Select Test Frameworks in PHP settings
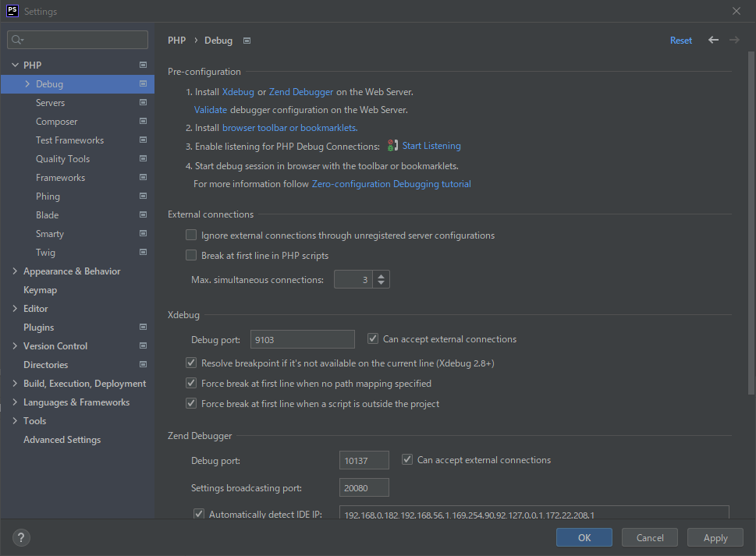756x556 pixels. (69, 140)
